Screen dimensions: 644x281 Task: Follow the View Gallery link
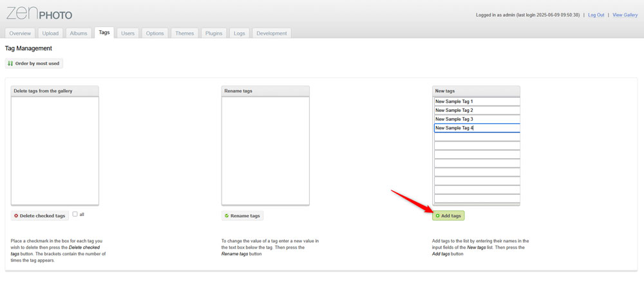click(x=625, y=15)
